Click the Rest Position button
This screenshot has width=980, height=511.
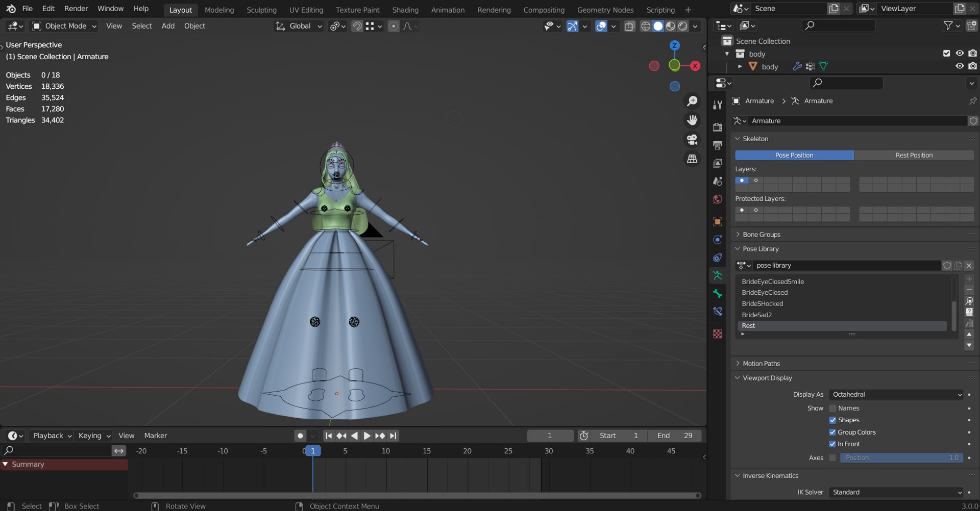pyautogui.click(x=914, y=155)
